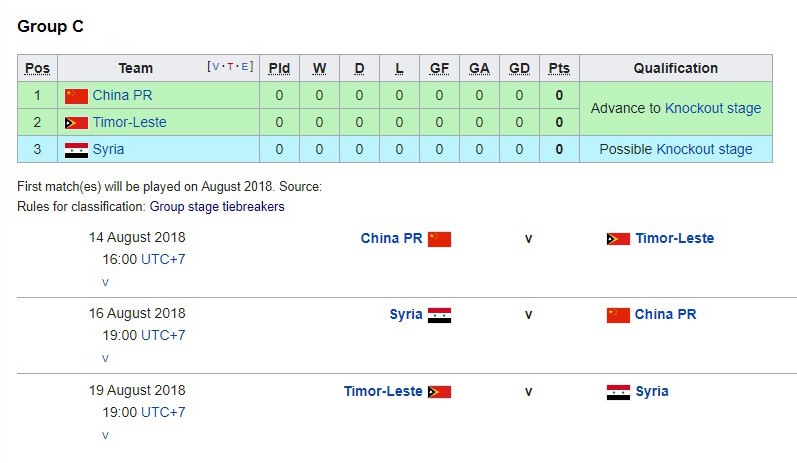Expand details under 16 August match
The height and width of the screenshot is (463, 797).
coord(105,358)
